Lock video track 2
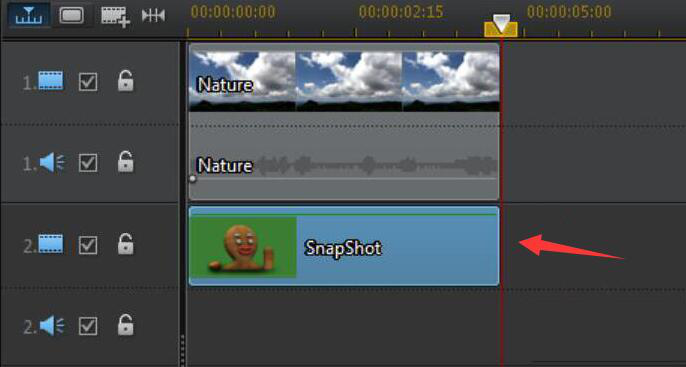Viewport: 686px width, 367px height. point(126,244)
